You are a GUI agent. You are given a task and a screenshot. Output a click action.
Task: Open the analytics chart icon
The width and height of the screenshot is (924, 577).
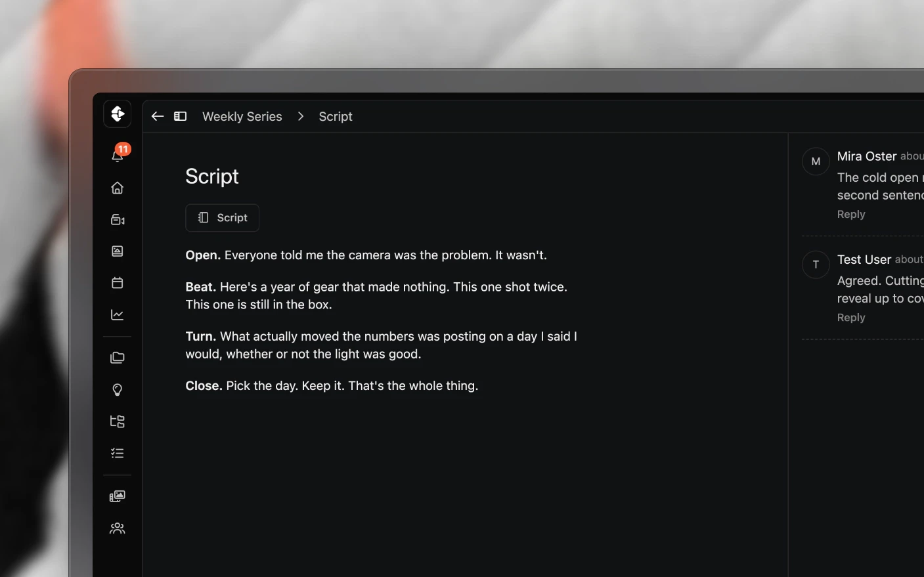tap(118, 315)
